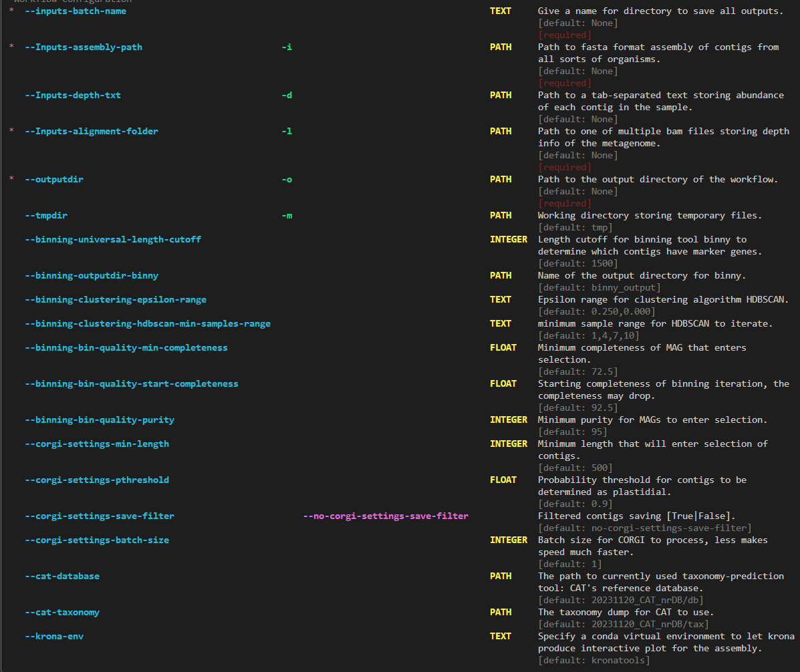Click the [default: 1,4,7,10] value
800x672 pixels.
(589, 335)
